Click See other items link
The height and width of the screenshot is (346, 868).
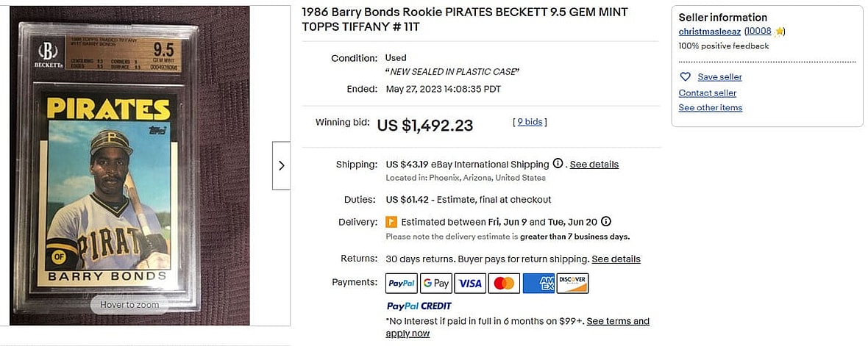(x=710, y=108)
